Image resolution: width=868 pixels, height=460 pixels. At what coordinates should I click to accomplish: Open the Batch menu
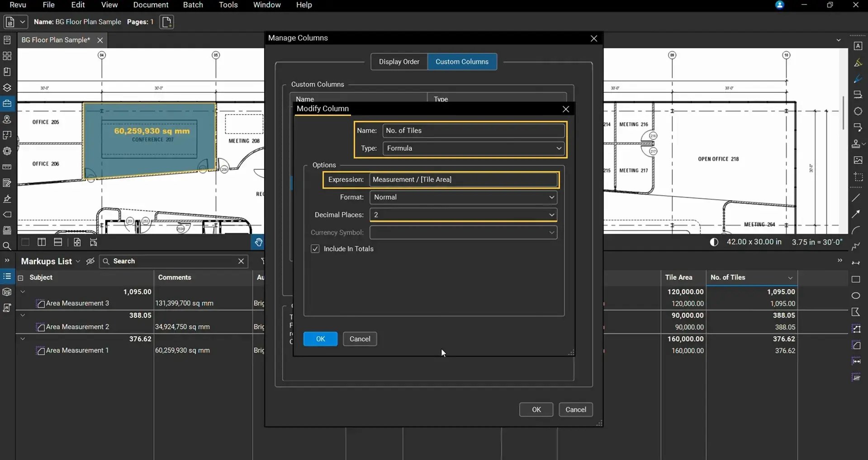click(193, 5)
